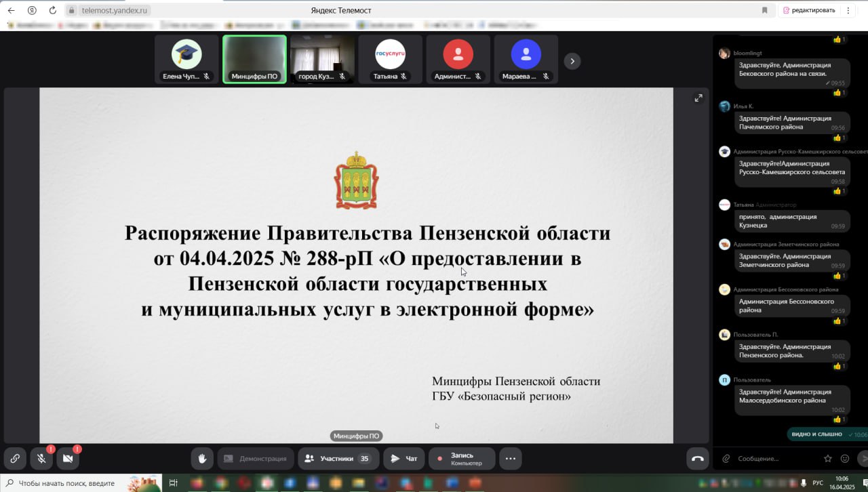Click the Yandex Я home button
The height and width of the screenshot is (492, 868).
[32, 10]
